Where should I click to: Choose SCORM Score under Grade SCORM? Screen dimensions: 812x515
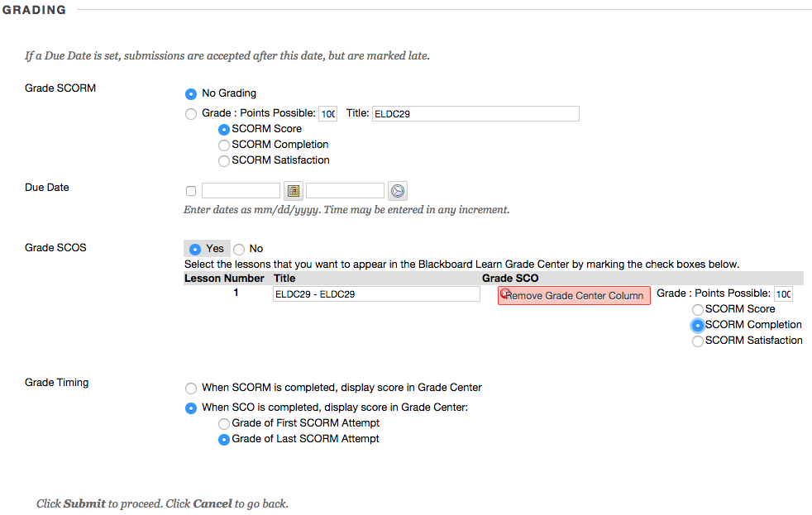point(223,130)
